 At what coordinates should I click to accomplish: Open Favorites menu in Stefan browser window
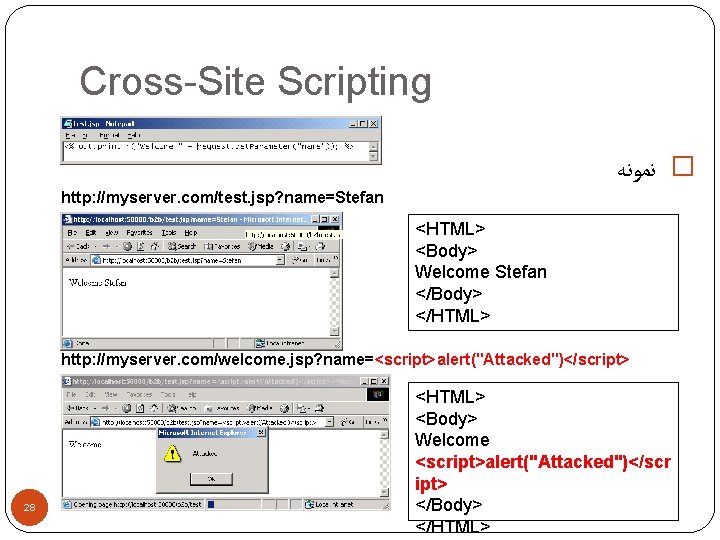[x=139, y=233]
